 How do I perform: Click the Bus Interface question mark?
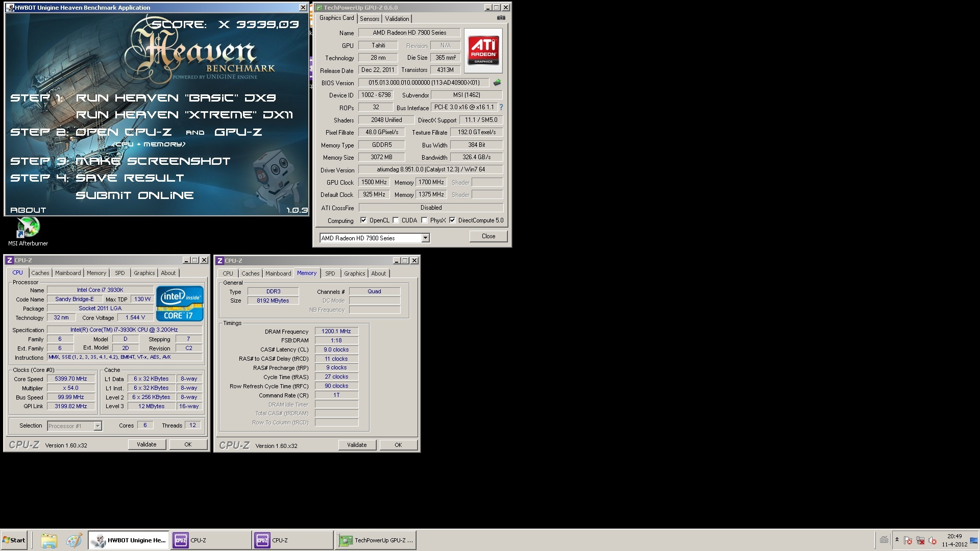click(x=501, y=107)
